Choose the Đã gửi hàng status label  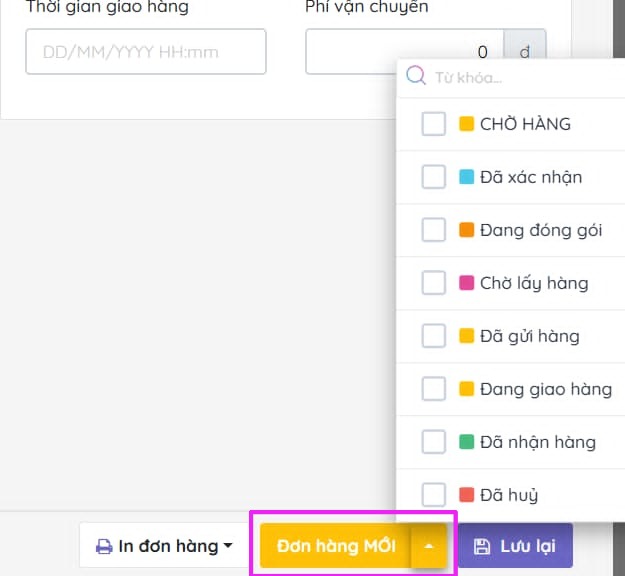pos(529,336)
